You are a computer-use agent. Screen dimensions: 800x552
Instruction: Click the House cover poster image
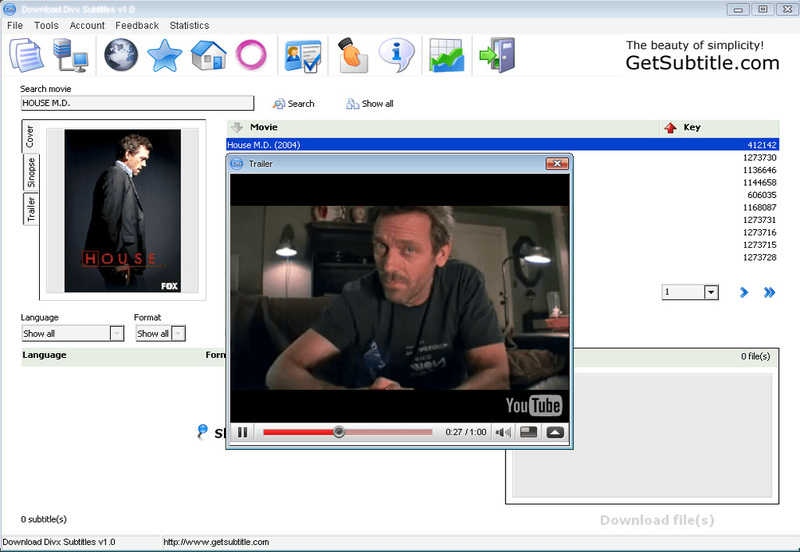click(122, 211)
